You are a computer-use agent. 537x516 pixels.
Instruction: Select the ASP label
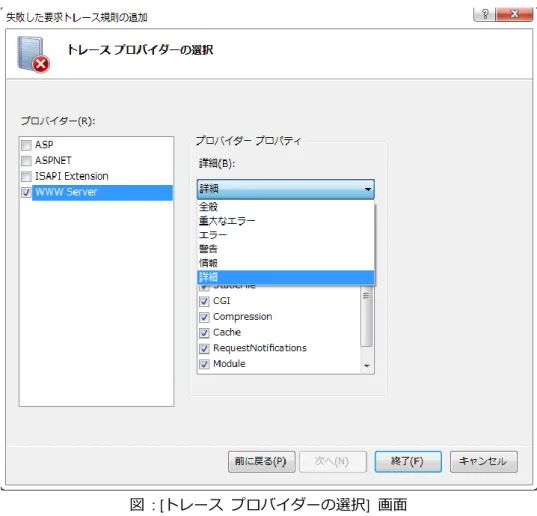tap(44, 145)
